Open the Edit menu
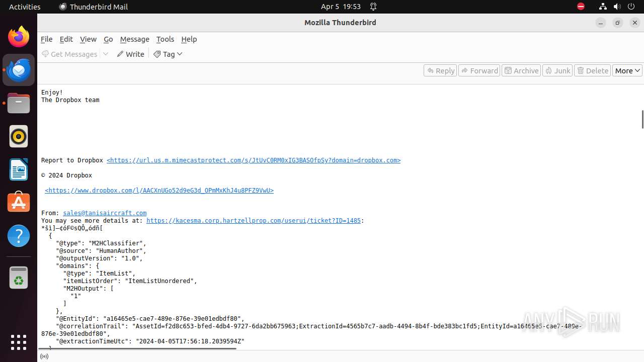The image size is (644, 362). 66,39
